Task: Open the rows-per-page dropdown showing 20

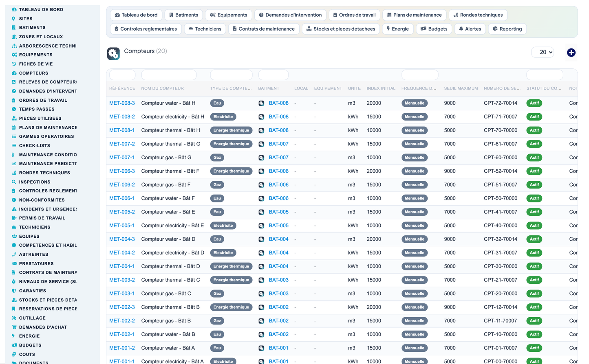Action: tap(543, 52)
